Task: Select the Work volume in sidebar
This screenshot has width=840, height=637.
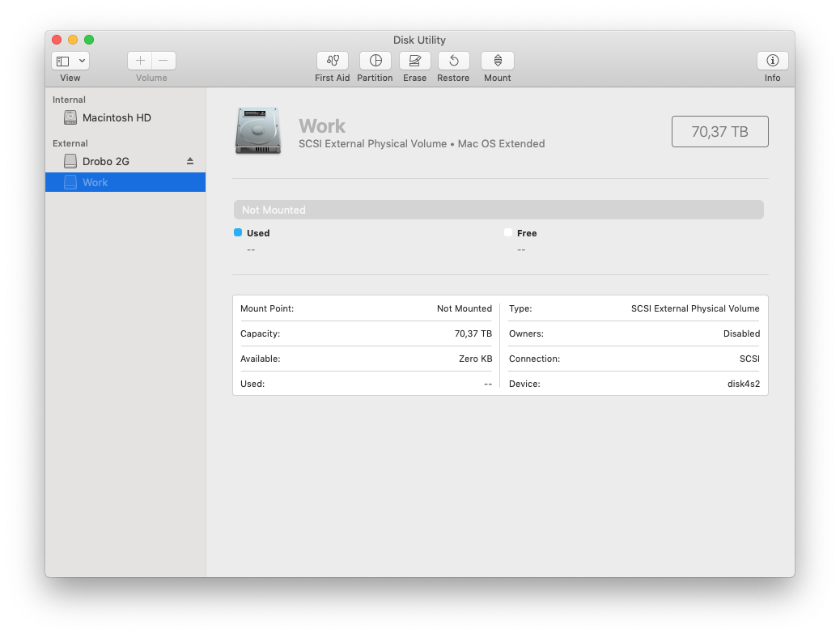Action: 95,182
